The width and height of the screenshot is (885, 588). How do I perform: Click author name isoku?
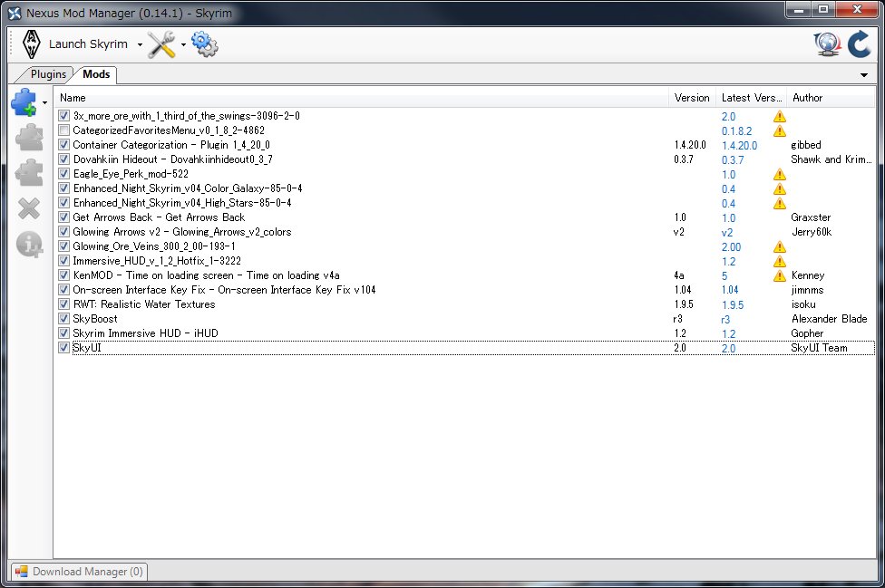coord(803,304)
